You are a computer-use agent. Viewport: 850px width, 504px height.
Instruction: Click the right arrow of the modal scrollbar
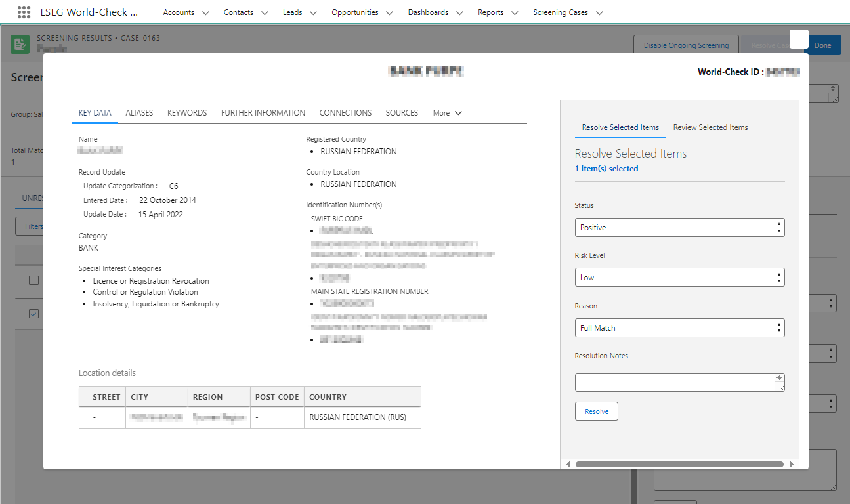tap(792, 463)
